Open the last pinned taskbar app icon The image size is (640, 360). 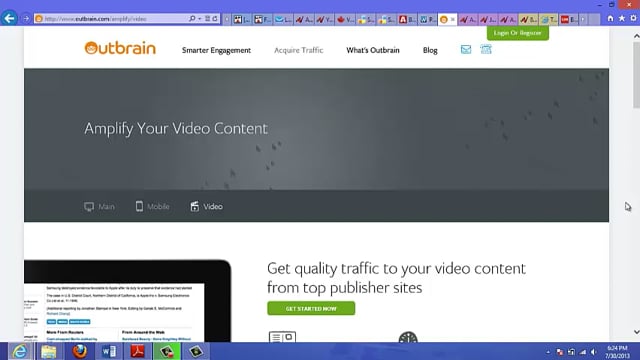196,351
